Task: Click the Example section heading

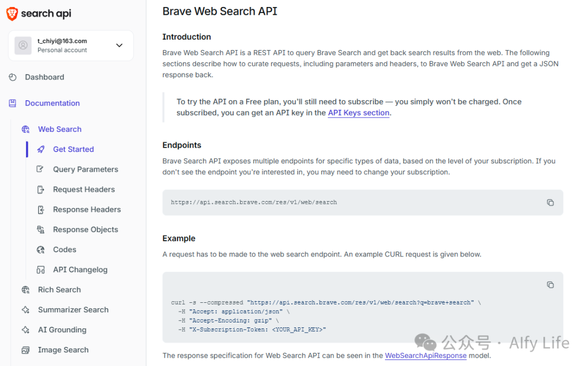Action: pos(179,239)
